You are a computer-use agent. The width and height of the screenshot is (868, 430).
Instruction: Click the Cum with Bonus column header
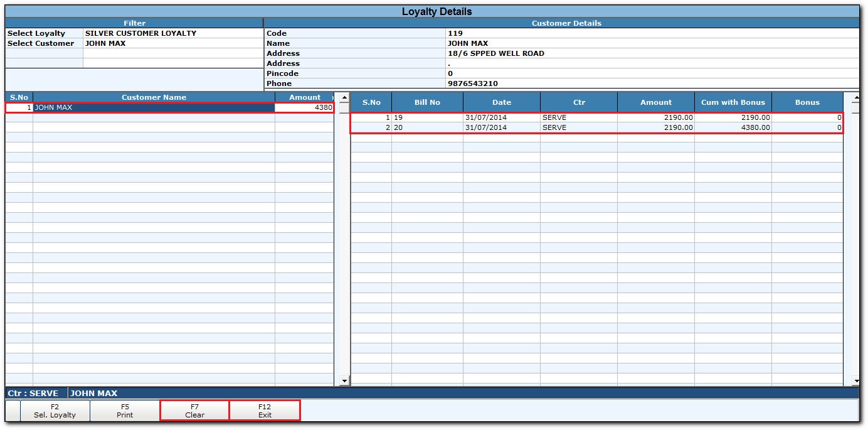[733, 102]
